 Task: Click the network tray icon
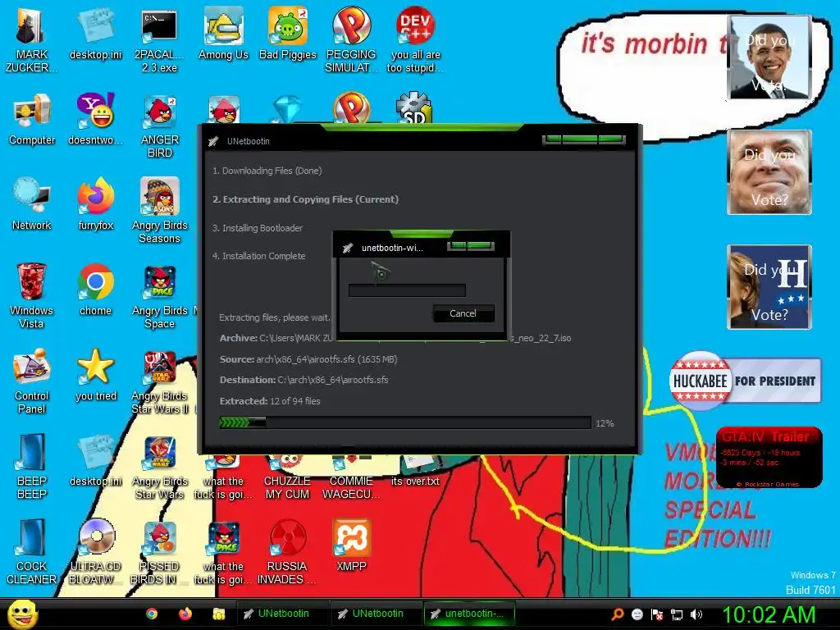pyautogui.click(x=677, y=614)
